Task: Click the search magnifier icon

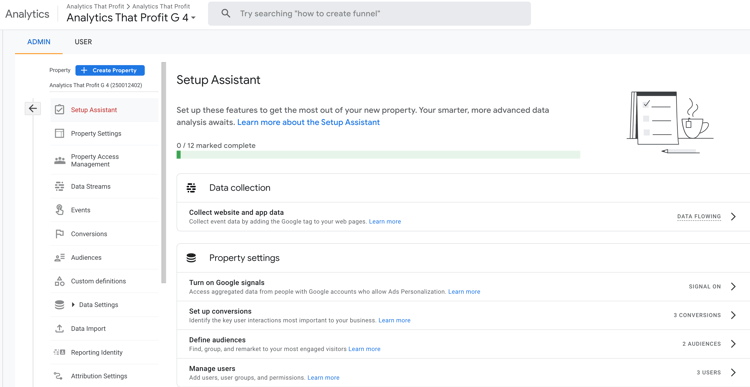Action: click(x=226, y=13)
